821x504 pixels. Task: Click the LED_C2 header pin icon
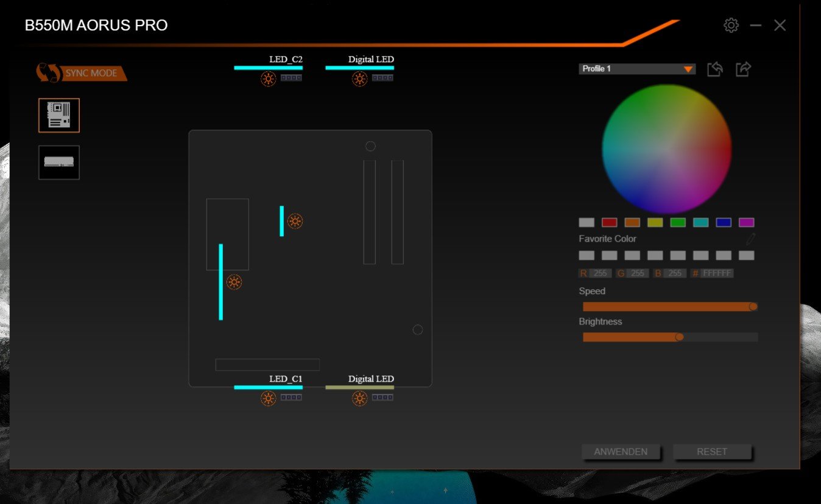tap(291, 78)
